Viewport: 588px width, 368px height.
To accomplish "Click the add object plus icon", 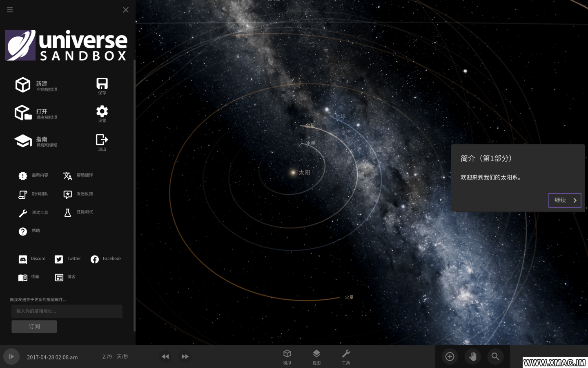I will (450, 357).
